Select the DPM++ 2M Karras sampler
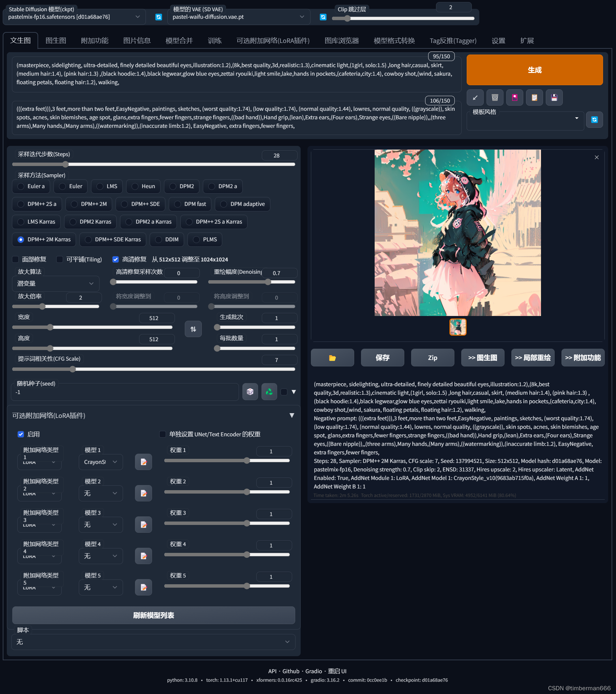The width and height of the screenshot is (616, 694). coord(44,240)
